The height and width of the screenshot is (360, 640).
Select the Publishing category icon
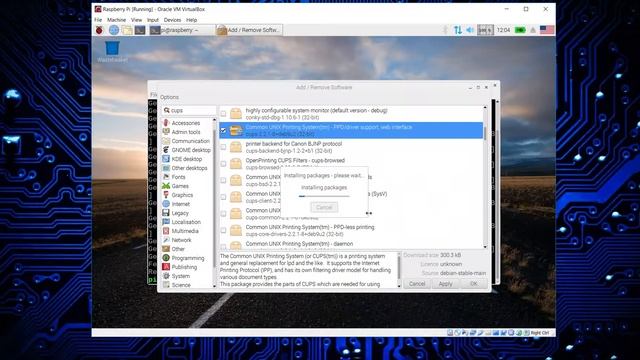click(166, 267)
